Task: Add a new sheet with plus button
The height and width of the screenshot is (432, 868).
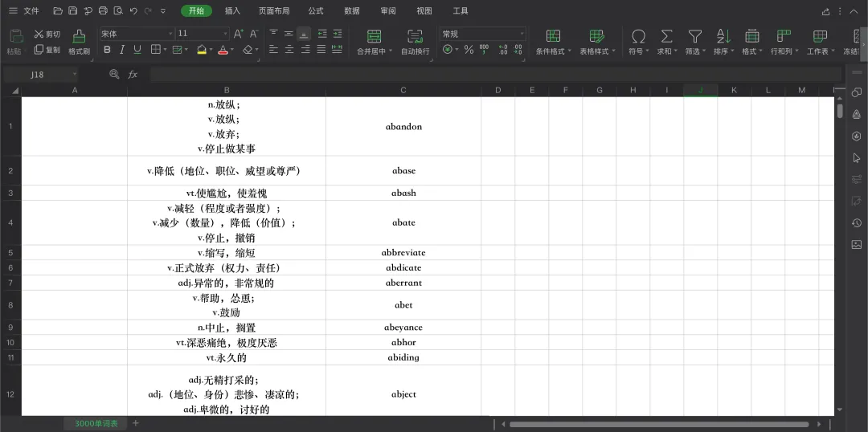Action: point(136,423)
